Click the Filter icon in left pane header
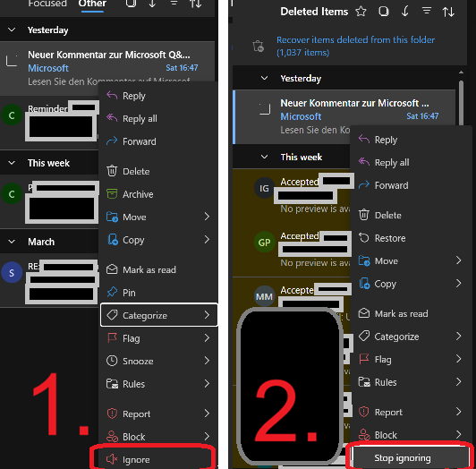The width and height of the screenshot is (476, 469). (x=174, y=3)
